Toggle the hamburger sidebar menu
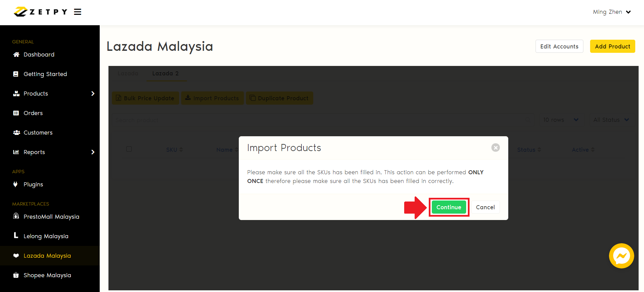The height and width of the screenshot is (292, 644). 78,12
